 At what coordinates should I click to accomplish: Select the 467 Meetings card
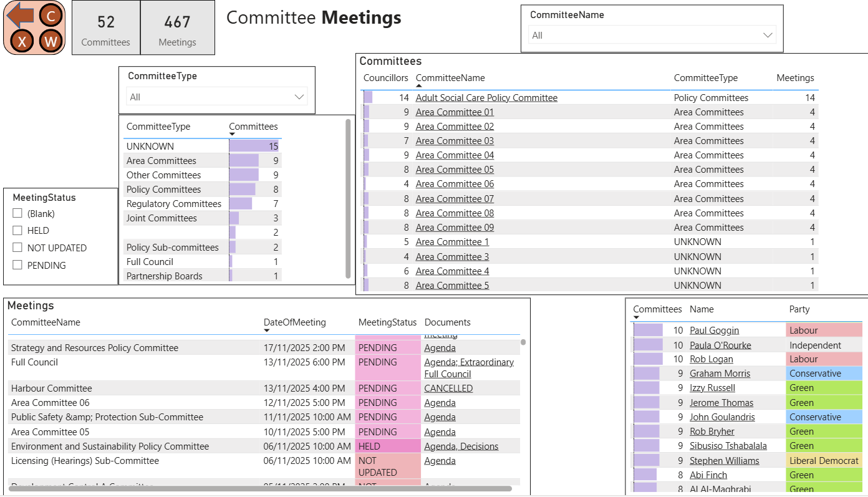(x=177, y=28)
